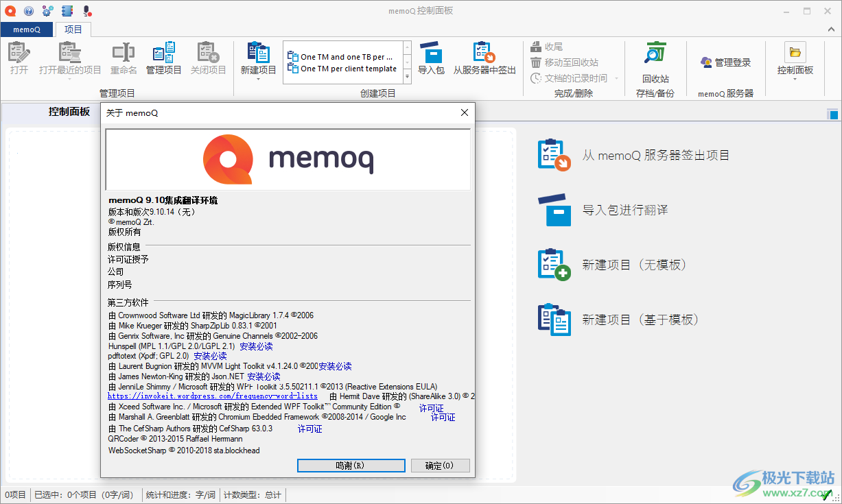
Task: Click 新建项目（无模板） shortcut icon
Action: (553, 263)
